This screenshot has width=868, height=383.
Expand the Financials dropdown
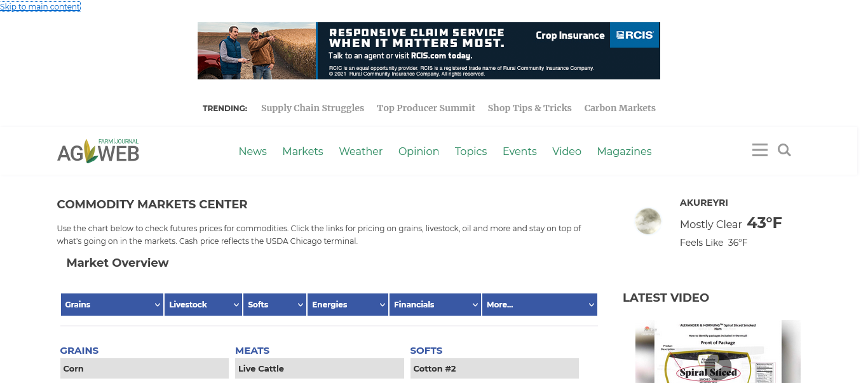[x=435, y=304]
